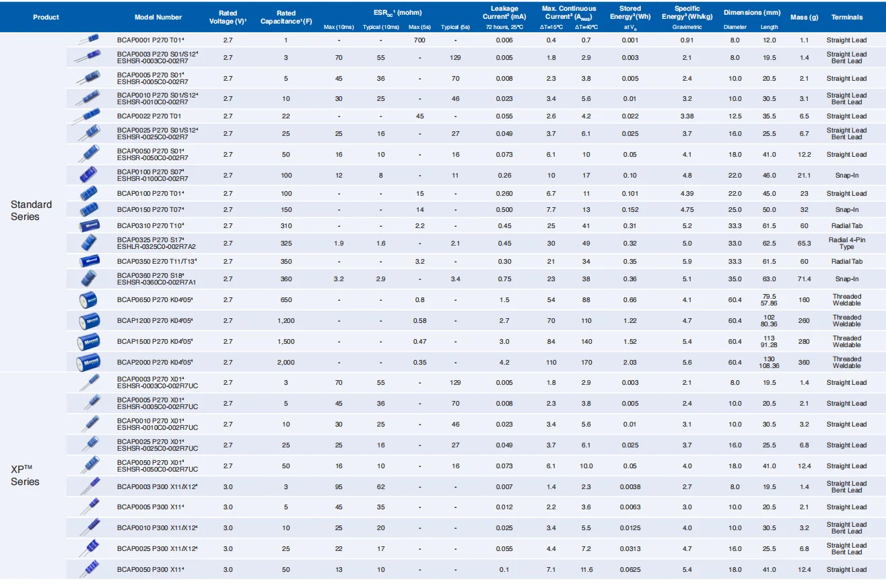This screenshot has width=886, height=588.
Task: Click the 'ESHSR-0050C0-002R7UC' part number
Action: [158, 469]
